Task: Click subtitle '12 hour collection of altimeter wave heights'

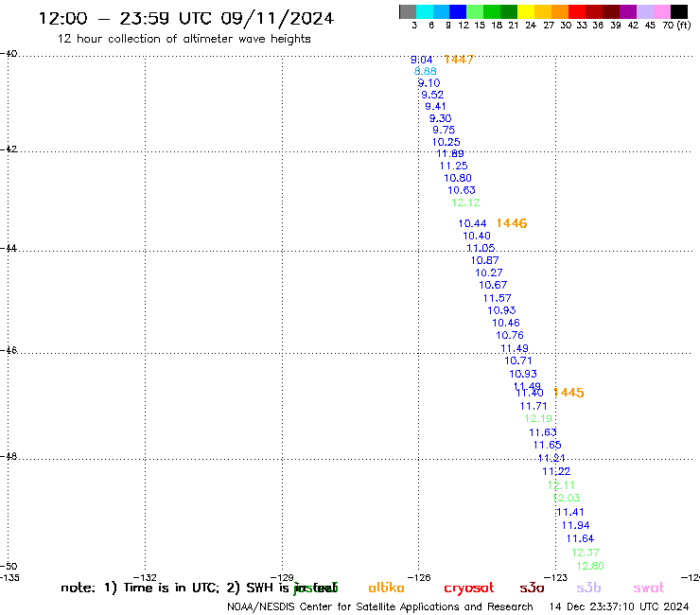Action: pos(184,39)
